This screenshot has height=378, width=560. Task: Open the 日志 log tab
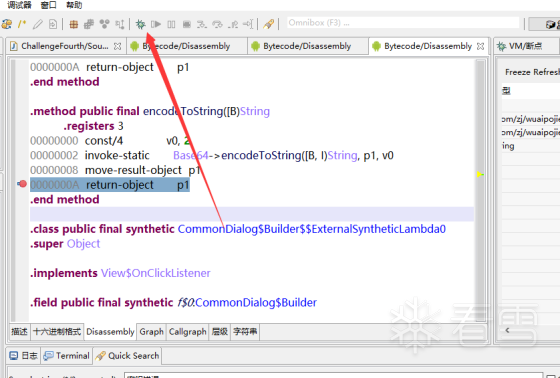pyautogui.click(x=24, y=356)
